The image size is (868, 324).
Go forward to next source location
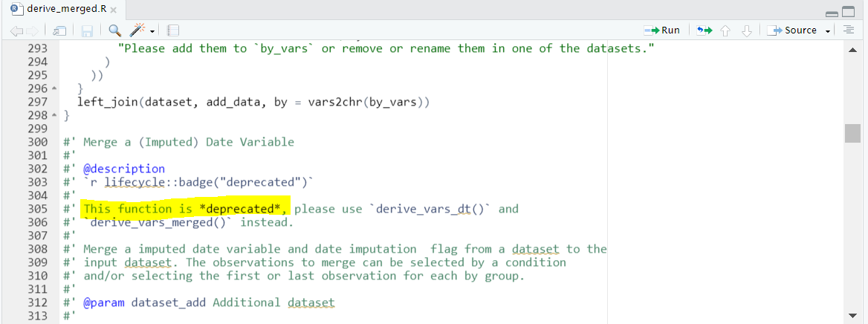(x=33, y=30)
